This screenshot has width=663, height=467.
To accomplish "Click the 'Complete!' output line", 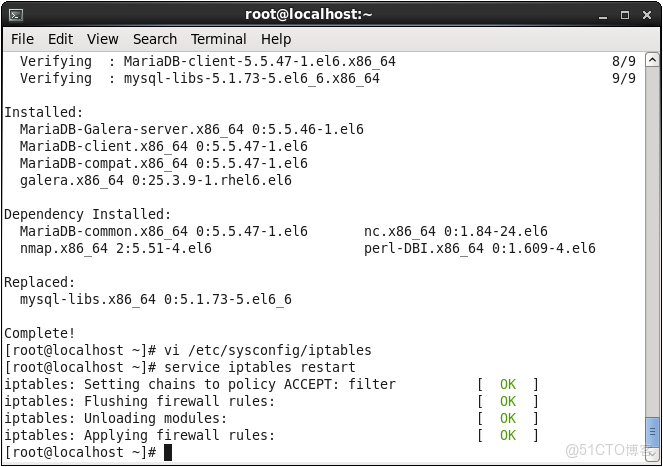I will pos(40,333).
